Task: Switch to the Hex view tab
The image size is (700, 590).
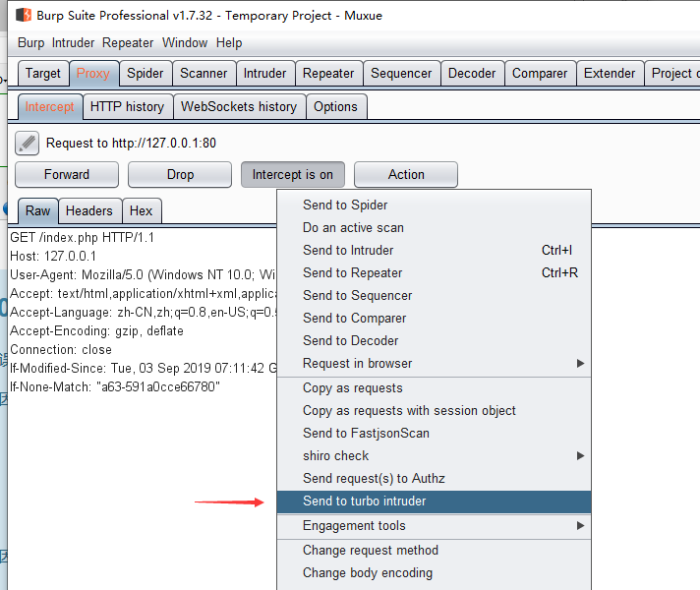Action: 141,210
